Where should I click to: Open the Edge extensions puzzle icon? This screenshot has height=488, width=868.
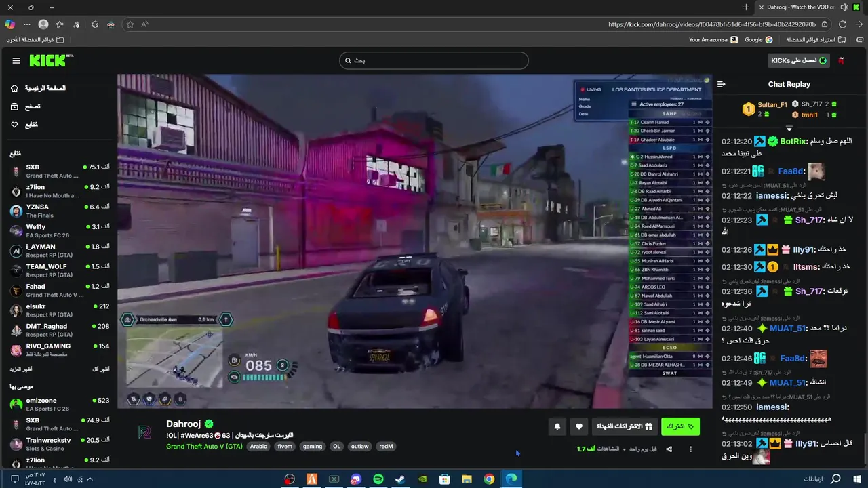click(95, 24)
